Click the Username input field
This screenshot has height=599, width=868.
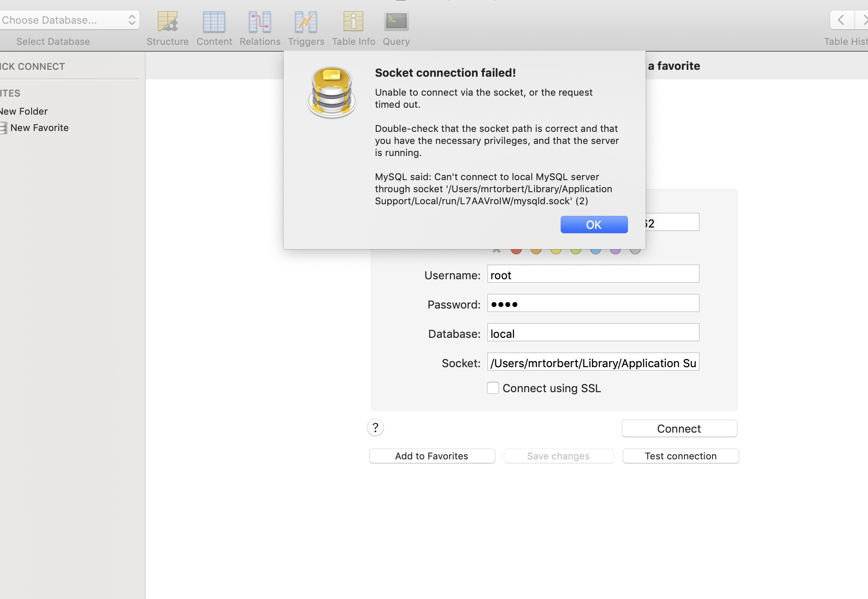click(593, 274)
